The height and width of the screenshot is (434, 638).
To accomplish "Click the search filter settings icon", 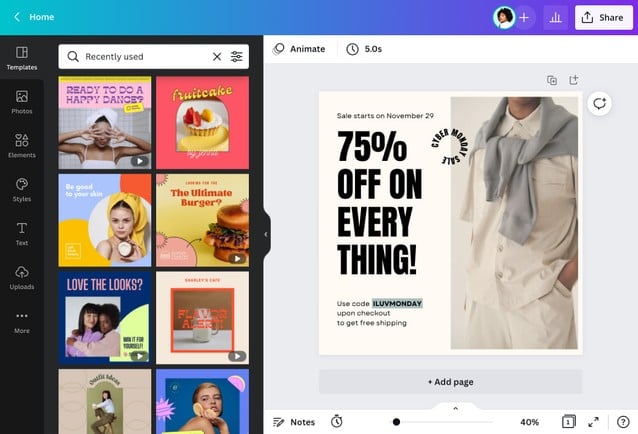I will coord(237,57).
